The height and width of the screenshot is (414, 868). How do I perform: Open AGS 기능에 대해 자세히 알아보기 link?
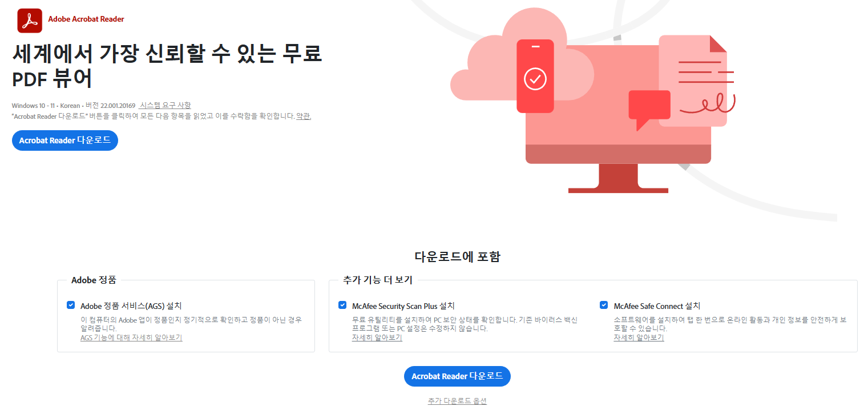point(131,338)
